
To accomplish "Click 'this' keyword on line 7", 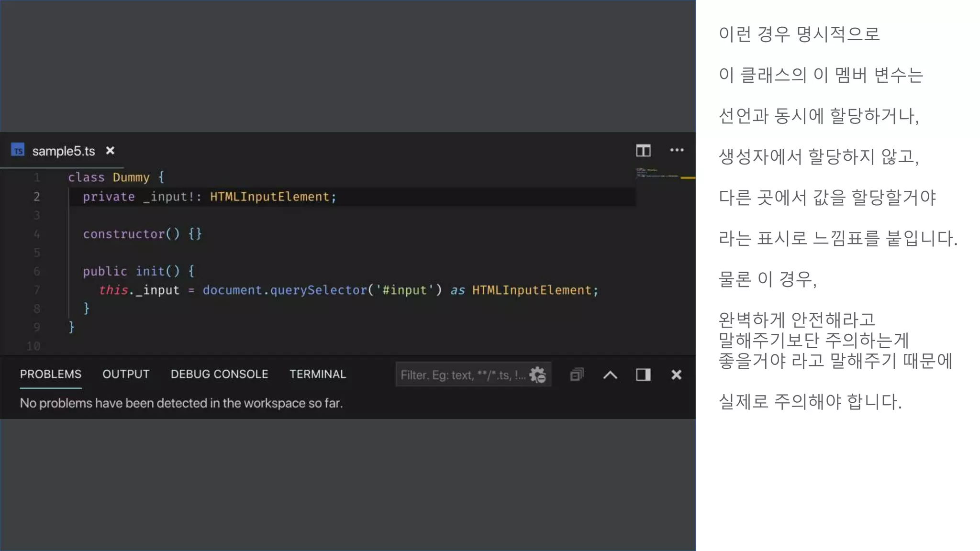I will click(113, 290).
